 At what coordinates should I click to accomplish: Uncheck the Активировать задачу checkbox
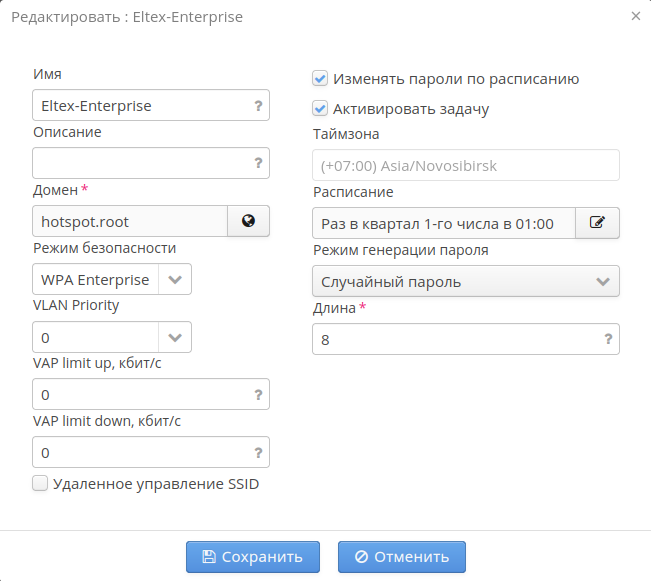(320, 109)
